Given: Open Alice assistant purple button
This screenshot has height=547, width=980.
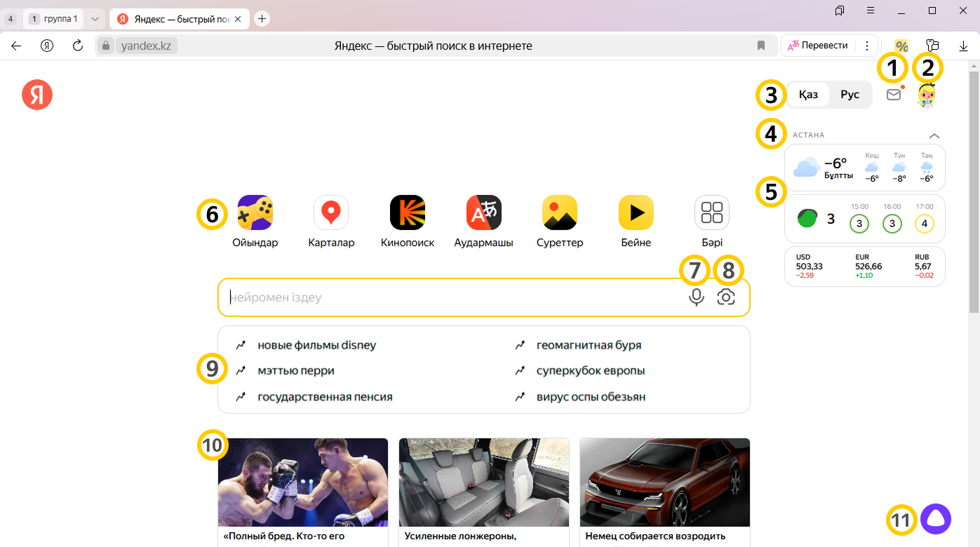Looking at the screenshot, I should tap(935, 520).
